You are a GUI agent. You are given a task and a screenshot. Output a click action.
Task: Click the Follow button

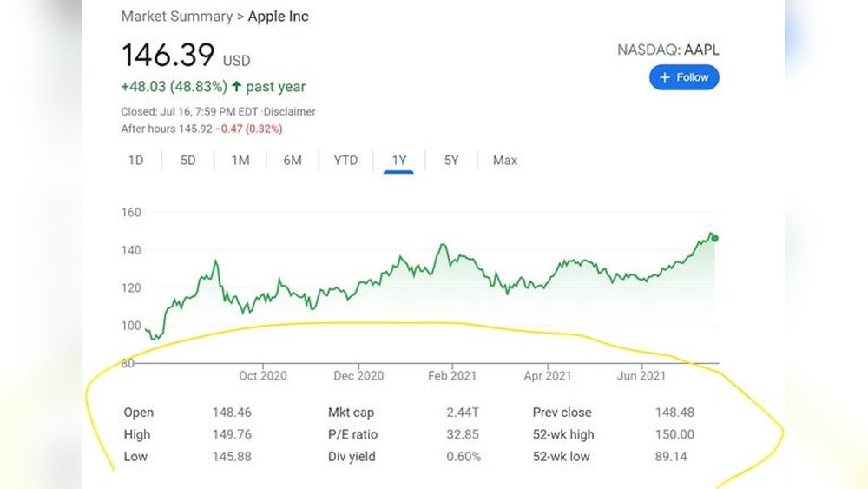pos(684,77)
